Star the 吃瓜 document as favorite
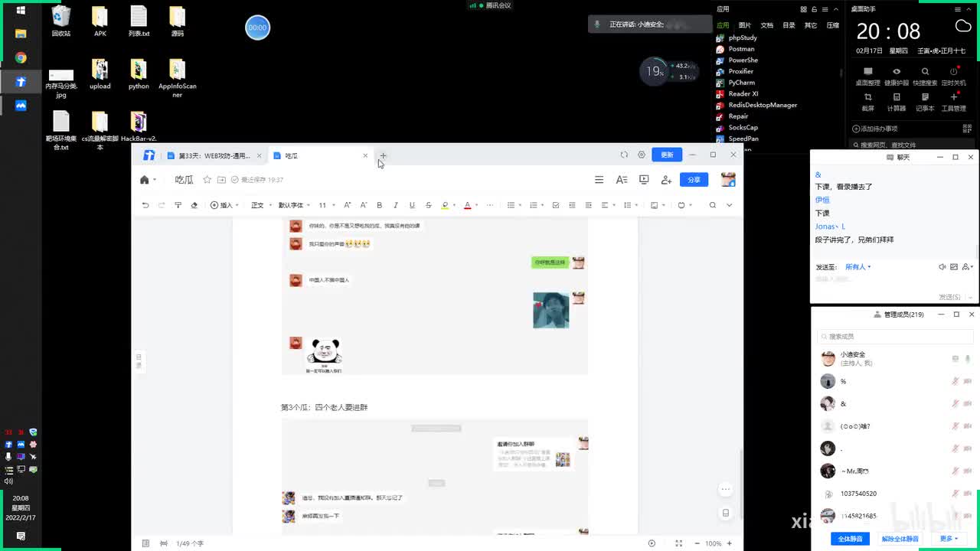The width and height of the screenshot is (980, 551). [x=207, y=180]
